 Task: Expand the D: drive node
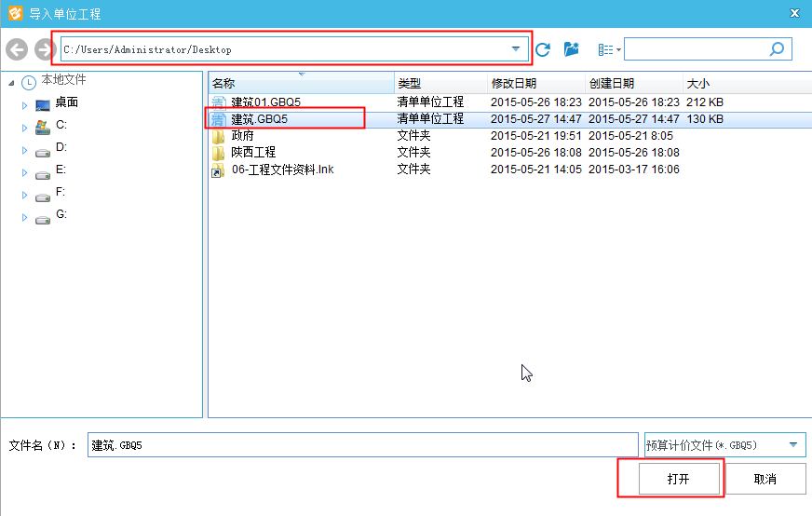(x=24, y=150)
